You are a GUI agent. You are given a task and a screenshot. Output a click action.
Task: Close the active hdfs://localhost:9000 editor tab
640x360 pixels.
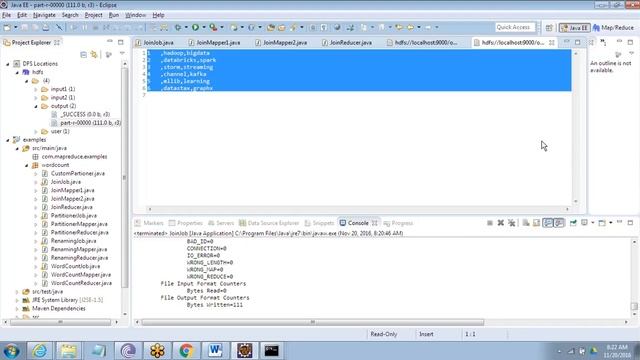point(552,42)
